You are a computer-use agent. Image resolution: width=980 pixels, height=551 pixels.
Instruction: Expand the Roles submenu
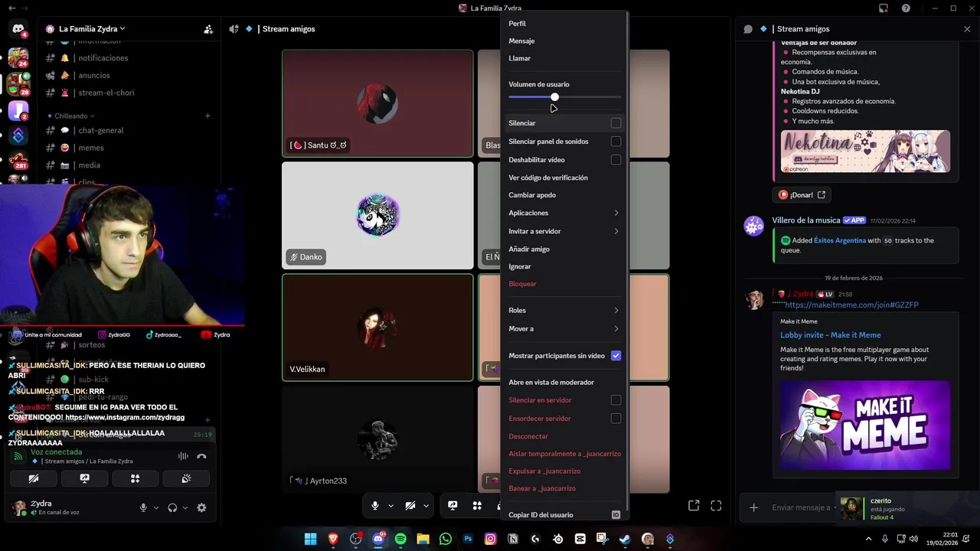pyautogui.click(x=564, y=311)
